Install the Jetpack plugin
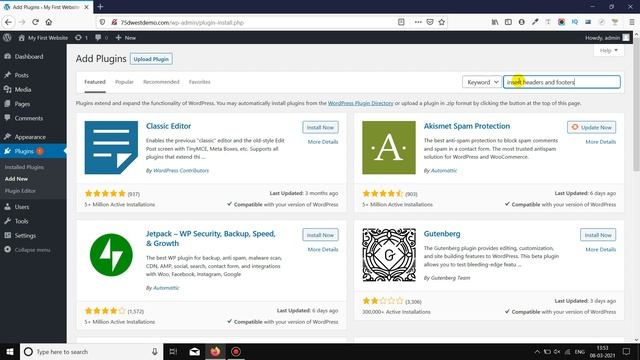This screenshot has height=360, width=640. coord(320,235)
